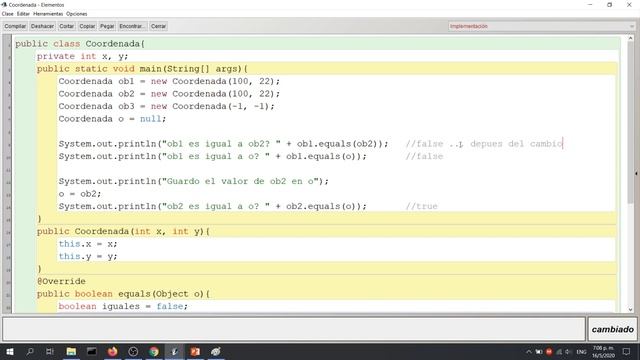The image size is (640, 360).
Task: Open the Opciones menu
Action: (76, 14)
